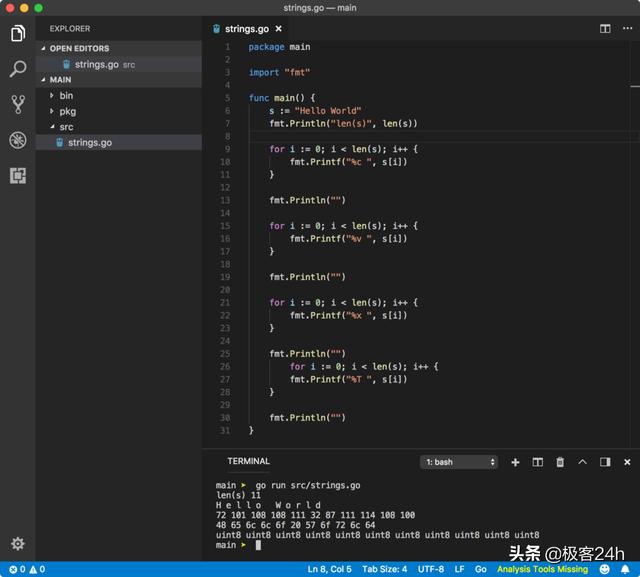Collapse the MAIN folder section

click(x=118, y=80)
